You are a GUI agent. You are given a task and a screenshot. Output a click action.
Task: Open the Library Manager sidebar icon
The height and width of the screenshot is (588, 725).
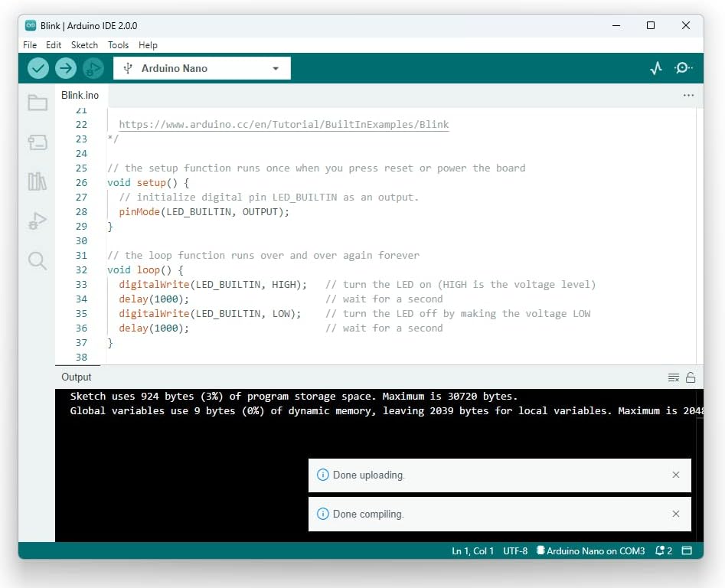click(38, 181)
